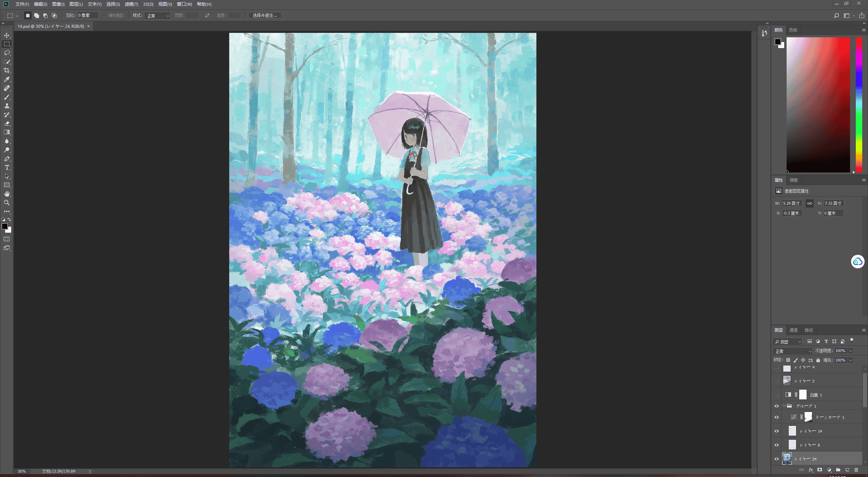The image size is (868, 477).
Task: Click the 羽化 feather input field
Action: click(x=88, y=15)
